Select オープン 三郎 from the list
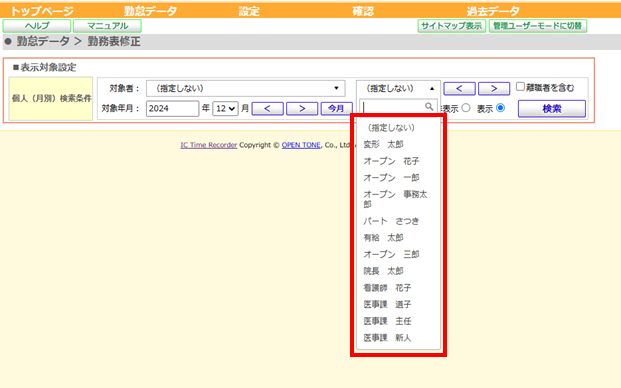Viewport: 621px width, 388px height. 398,254
